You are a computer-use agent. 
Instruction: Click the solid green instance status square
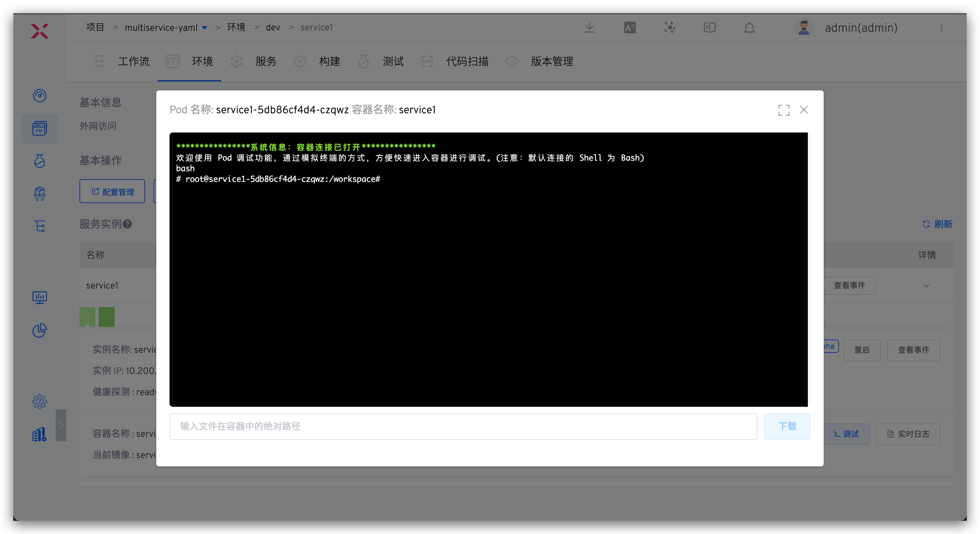click(107, 317)
